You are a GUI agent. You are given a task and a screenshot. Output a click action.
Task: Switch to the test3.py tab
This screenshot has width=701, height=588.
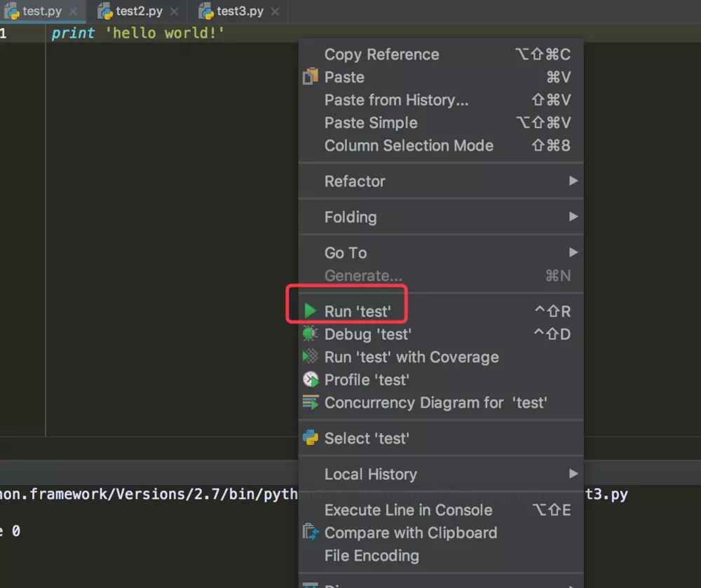coord(240,11)
